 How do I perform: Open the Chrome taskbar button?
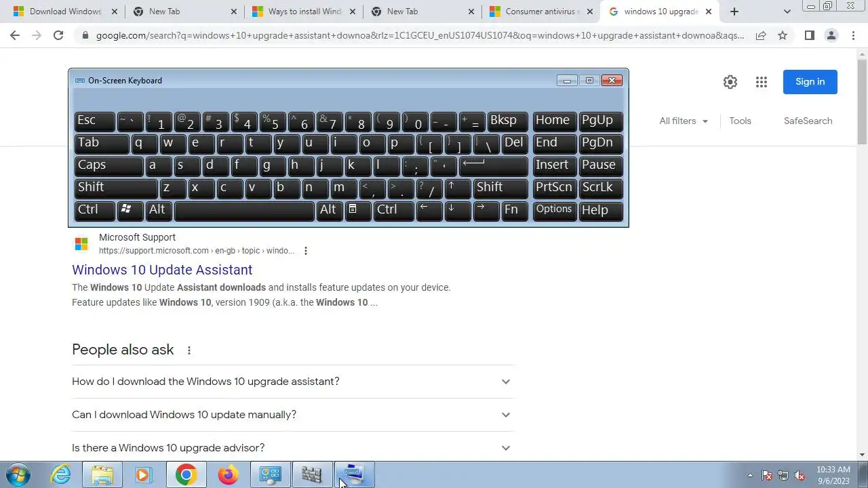186,474
